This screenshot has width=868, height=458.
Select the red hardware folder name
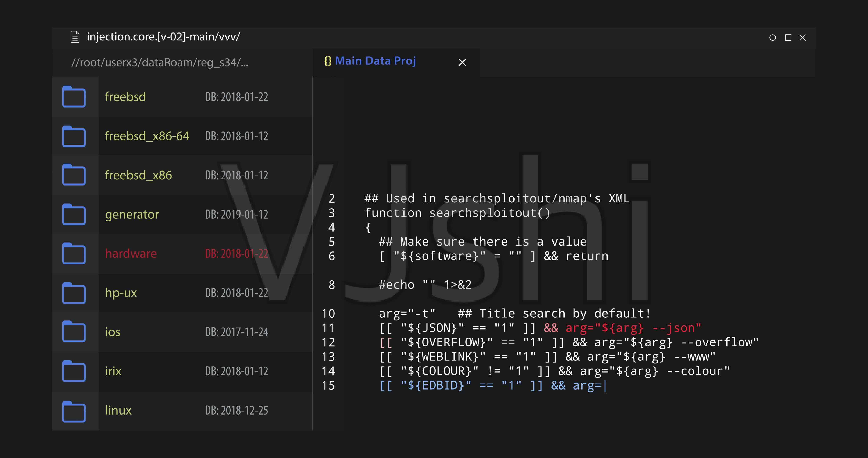[131, 253]
